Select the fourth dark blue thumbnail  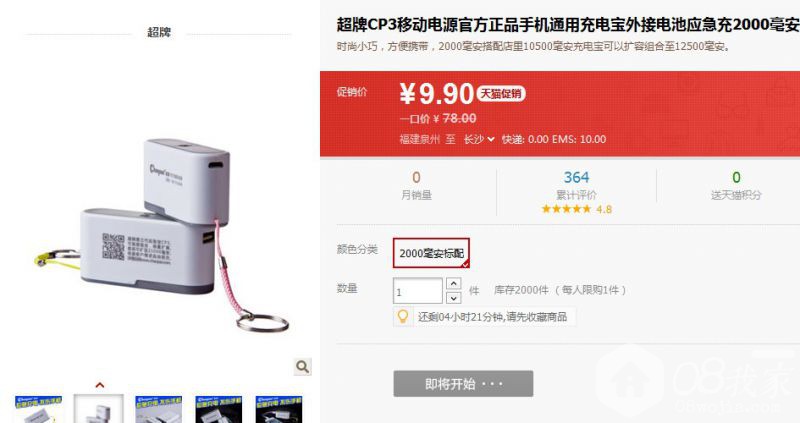pos(219,409)
